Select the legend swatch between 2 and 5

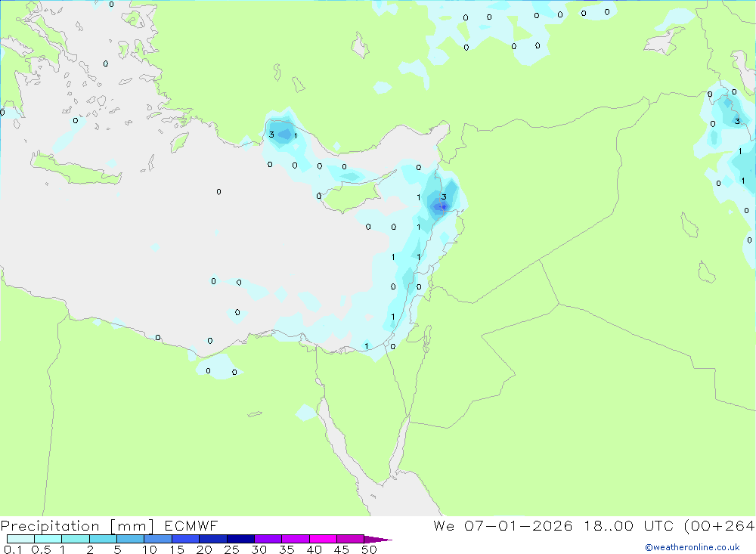point(103,540)
